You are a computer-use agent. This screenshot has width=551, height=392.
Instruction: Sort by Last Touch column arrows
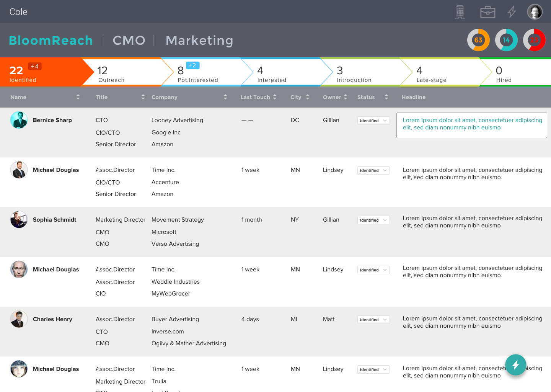275,97
